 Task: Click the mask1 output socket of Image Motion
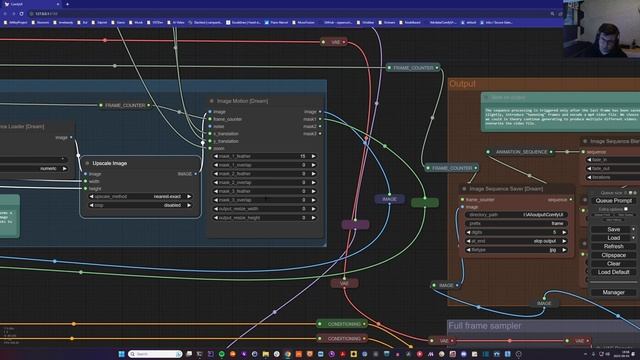click(320, 119)
